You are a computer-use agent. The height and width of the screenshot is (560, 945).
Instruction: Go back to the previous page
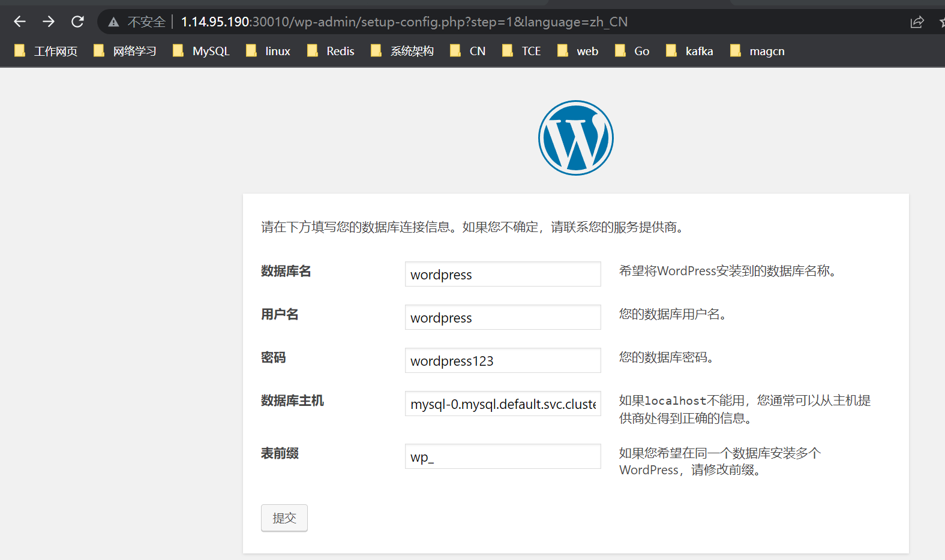click(20, 22)
